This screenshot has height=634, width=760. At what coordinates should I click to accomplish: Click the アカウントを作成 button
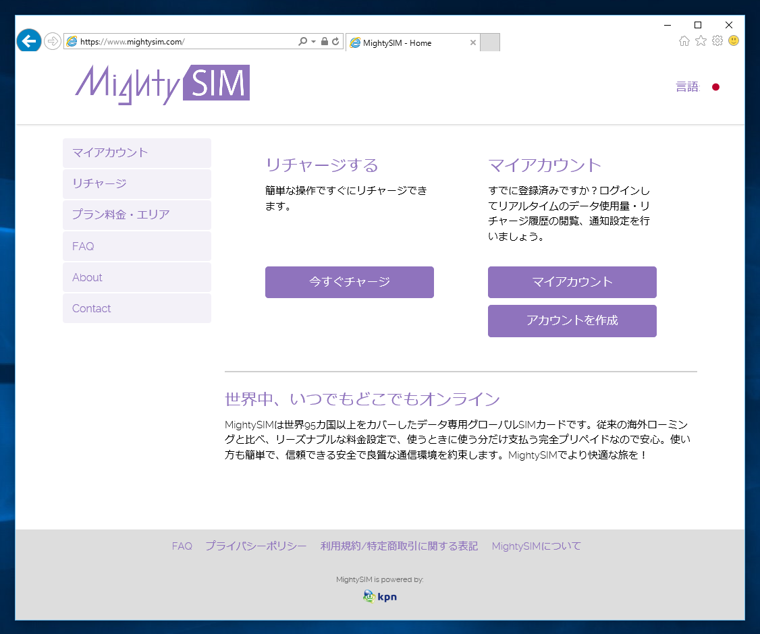[572, 321]
